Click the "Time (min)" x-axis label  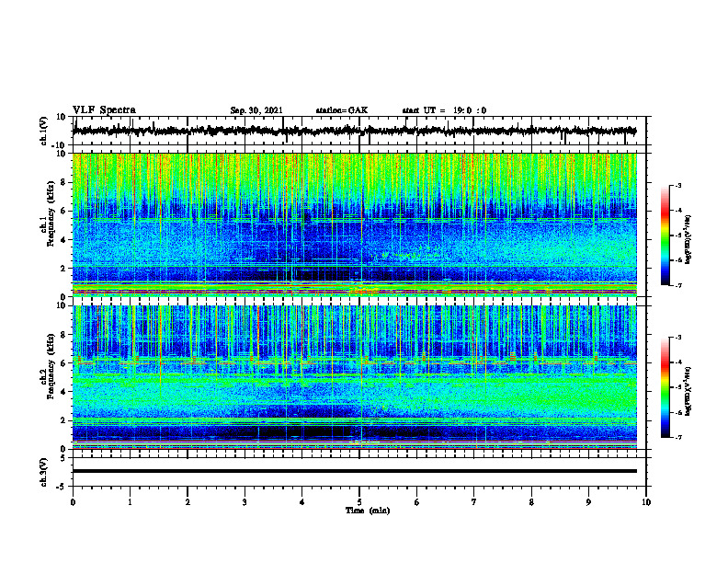(x=368, y=511)
